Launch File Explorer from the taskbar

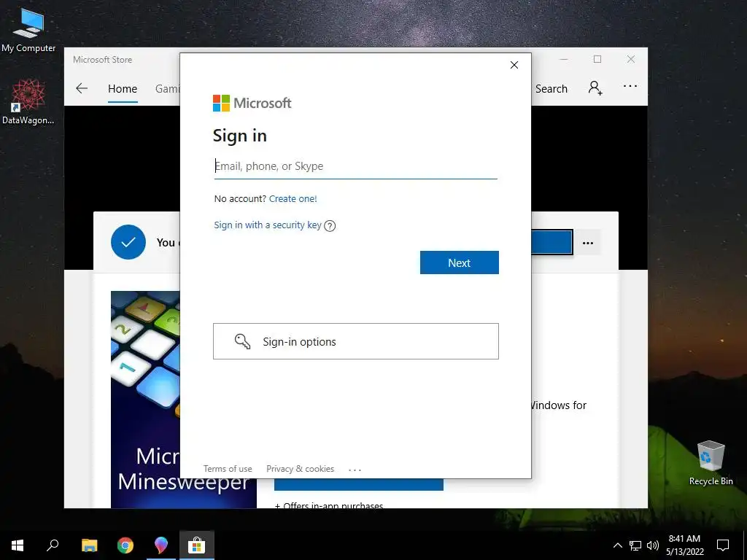pyautogui.click(x=89, y=545)
